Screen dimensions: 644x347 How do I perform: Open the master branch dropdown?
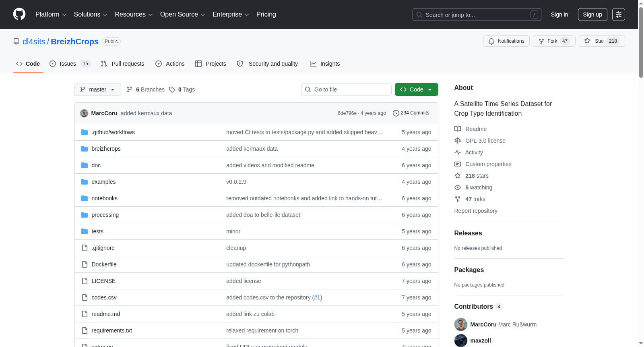pyautogui.click(x=98, y=89)
